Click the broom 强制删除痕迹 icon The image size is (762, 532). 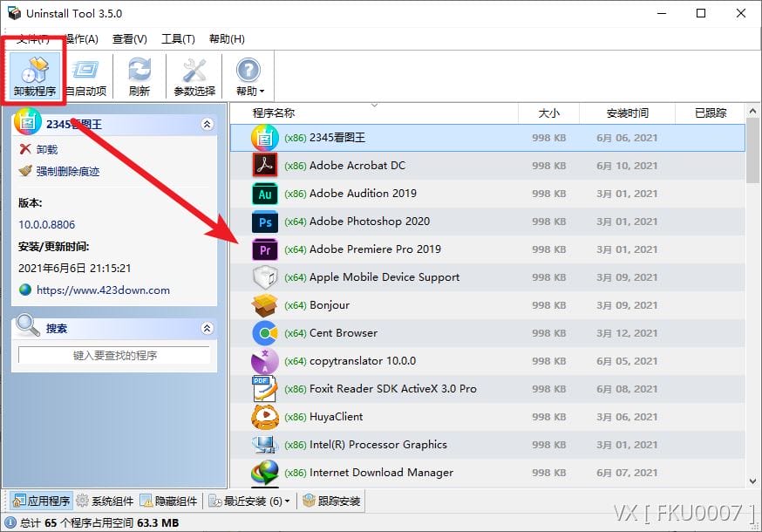(25, 171)
